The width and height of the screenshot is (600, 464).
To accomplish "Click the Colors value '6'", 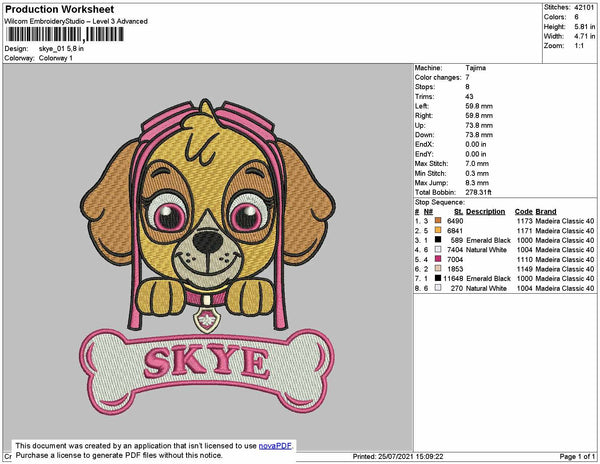I will (576, 17).
